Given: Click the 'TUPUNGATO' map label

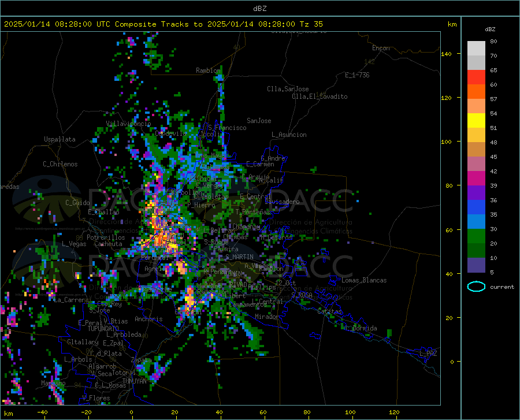Looking at the screenshot, I should click(103, 329).
